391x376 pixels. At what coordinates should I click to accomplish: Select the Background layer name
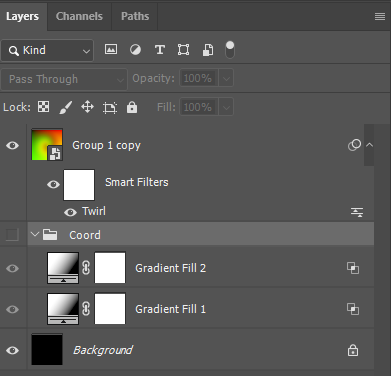[103, 350]
